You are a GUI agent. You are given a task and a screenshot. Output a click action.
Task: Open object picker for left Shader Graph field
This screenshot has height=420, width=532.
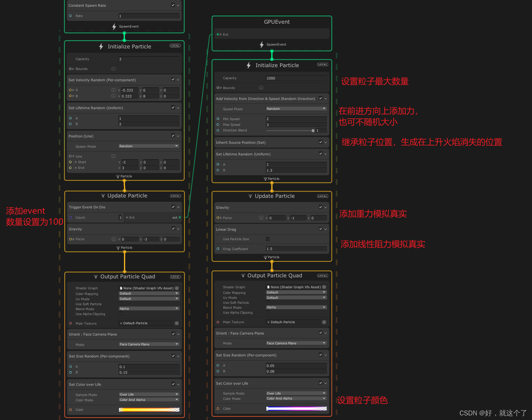pos(177,288)
